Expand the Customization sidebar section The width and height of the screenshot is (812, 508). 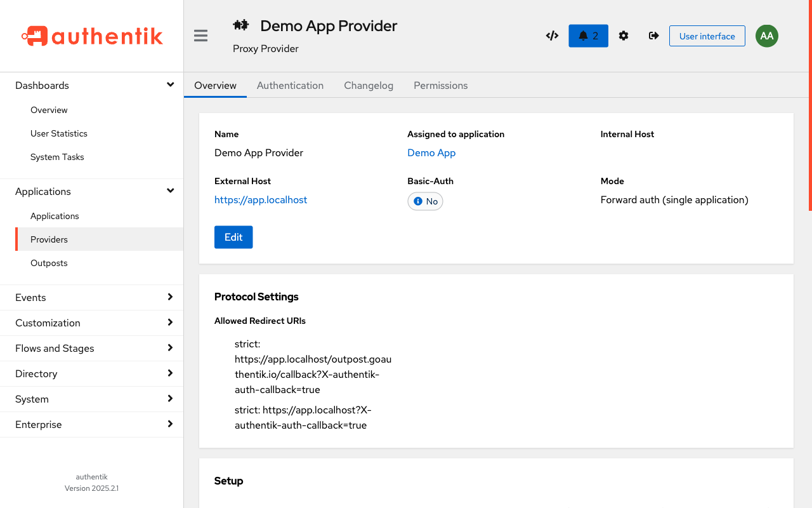tap(92, 323)
